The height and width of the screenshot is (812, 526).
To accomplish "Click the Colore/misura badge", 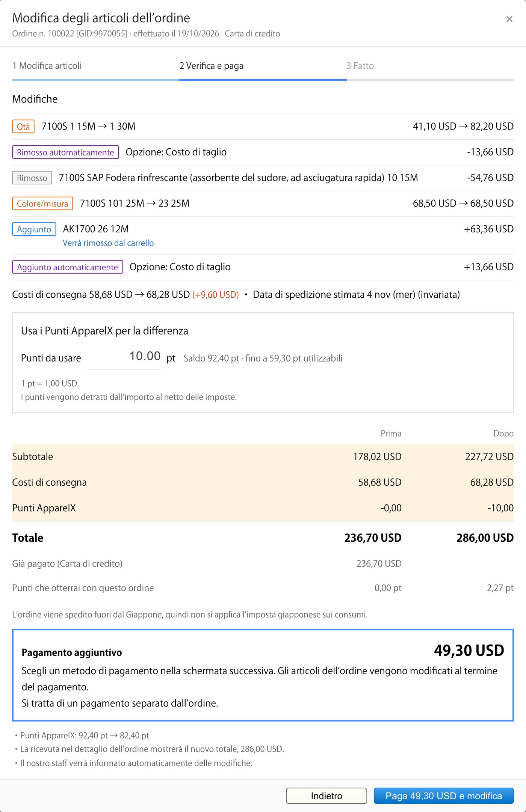I will (x=42, y=203).
